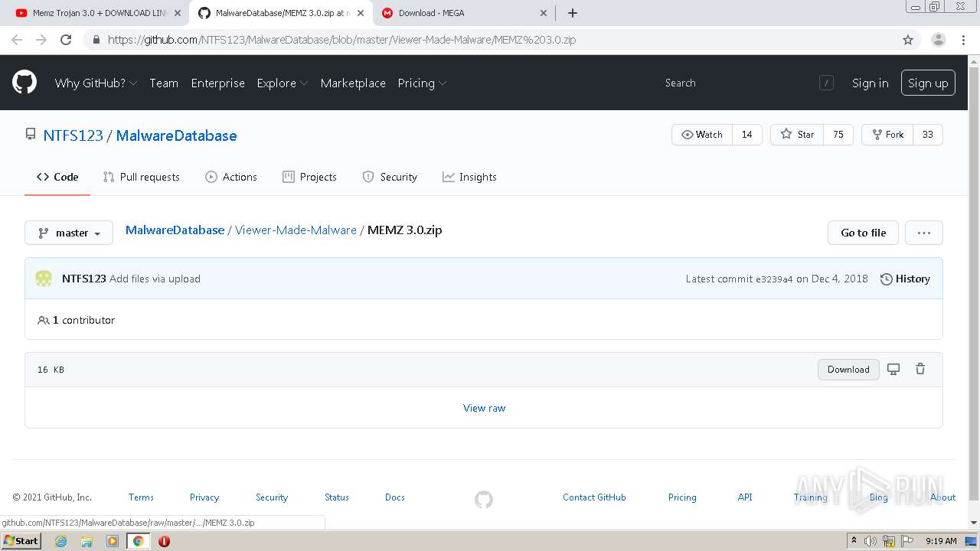Screen dimensions: 980x551
Task: Reload the page
Action: pyautogui.click(x=66, y=40)
